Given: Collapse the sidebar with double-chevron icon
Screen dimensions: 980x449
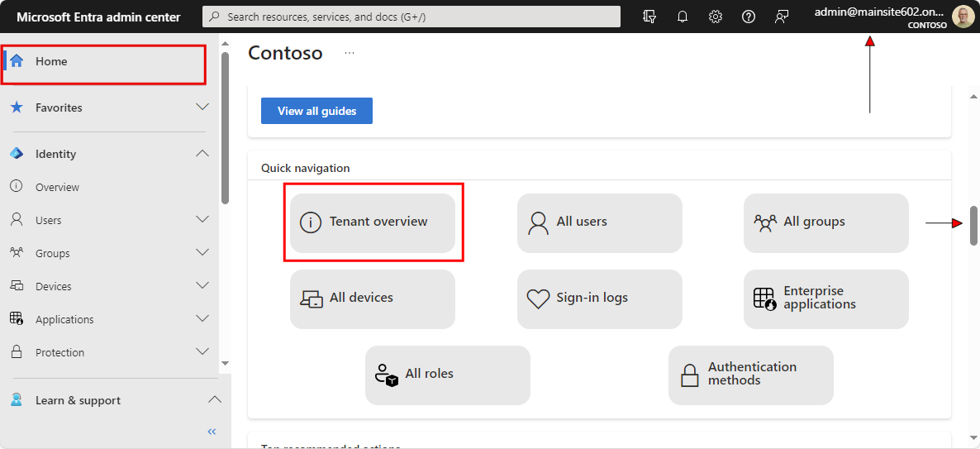Looking at the screenshot, I should coord(212,432).
